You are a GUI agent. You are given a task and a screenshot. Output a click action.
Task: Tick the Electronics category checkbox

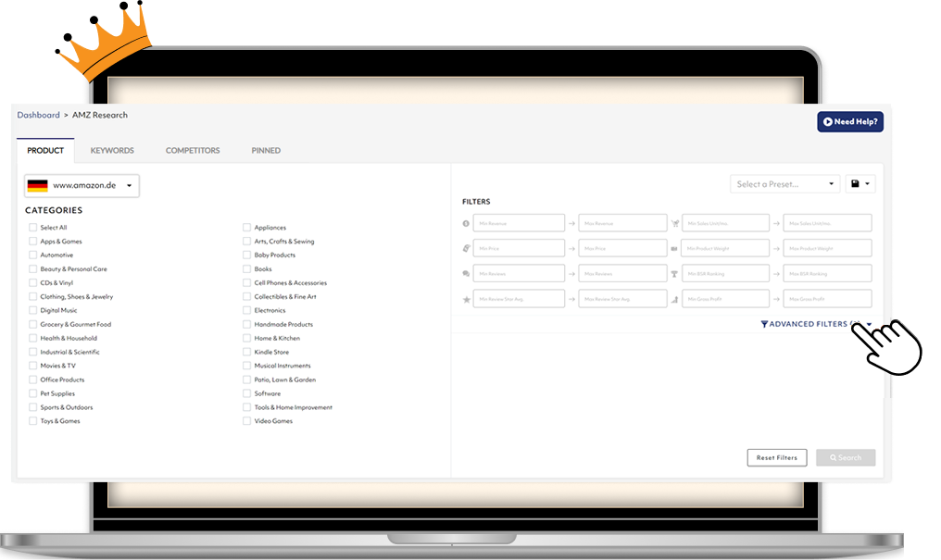[247, 311]
